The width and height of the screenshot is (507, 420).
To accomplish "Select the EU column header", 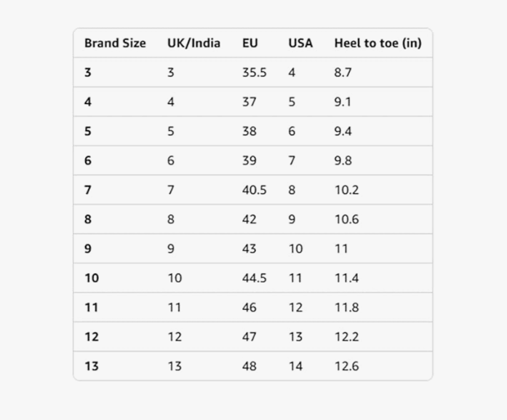I will coord(250,43).
